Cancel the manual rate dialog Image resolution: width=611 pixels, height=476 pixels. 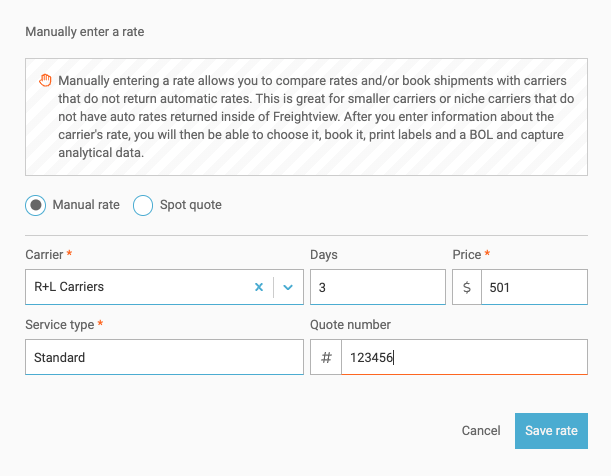(481, 431)
